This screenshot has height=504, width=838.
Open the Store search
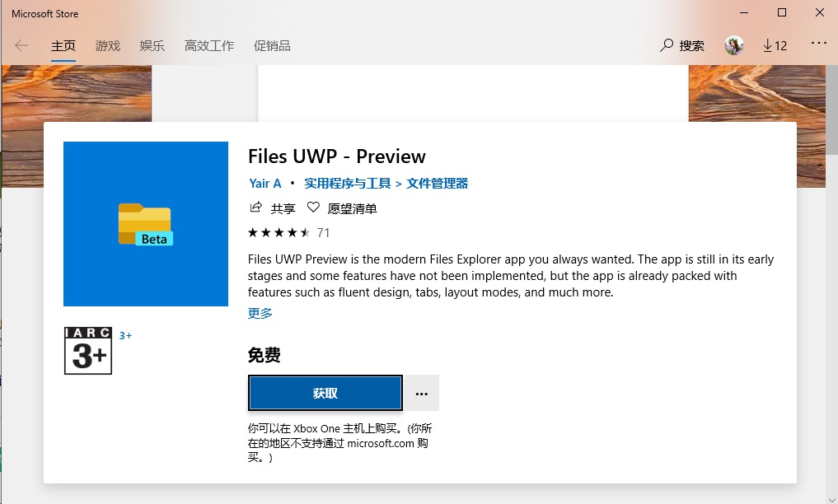[681, 45]
